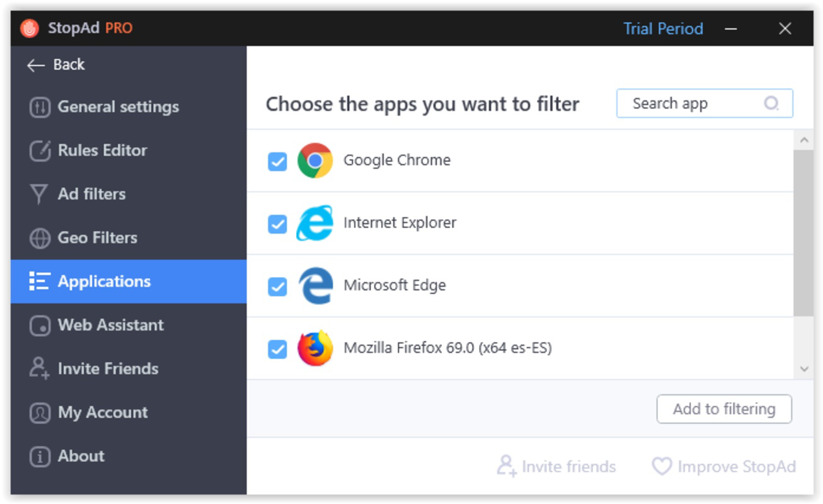The height and width of the screenshot is (504, 823).
Task: Click the Mozilla Firefox 69.0 label
Action: 447,348
